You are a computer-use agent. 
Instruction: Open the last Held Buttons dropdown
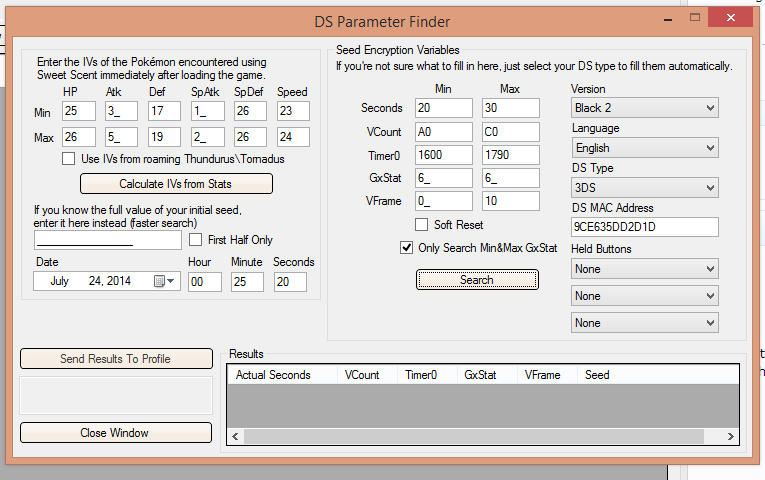(x=644, y=323)
